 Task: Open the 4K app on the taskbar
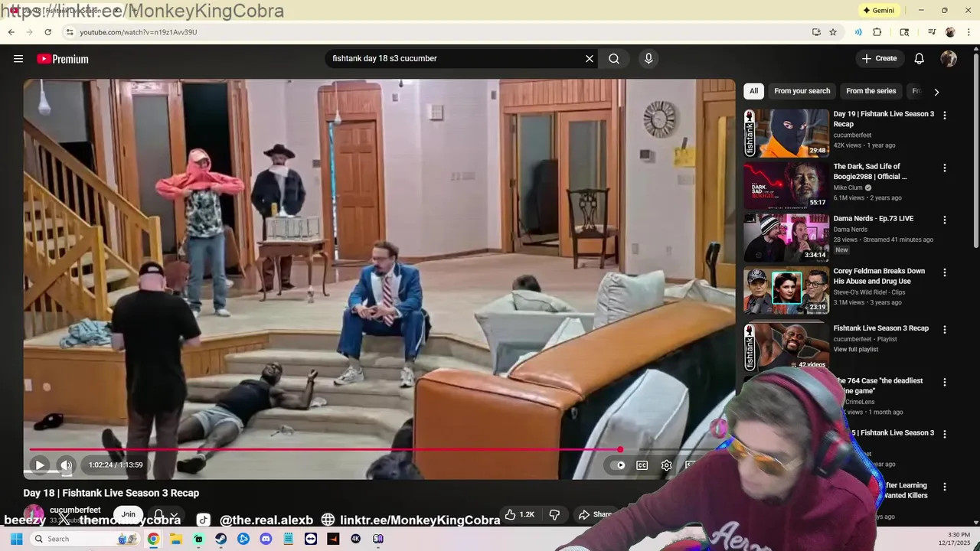click(355, 539)
